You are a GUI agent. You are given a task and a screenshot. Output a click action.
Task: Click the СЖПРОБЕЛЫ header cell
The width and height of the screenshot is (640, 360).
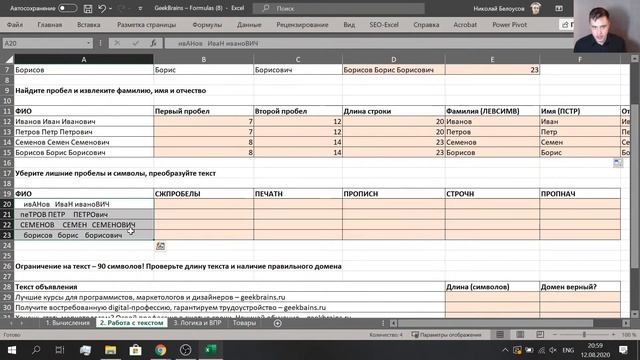click(203, 194)
